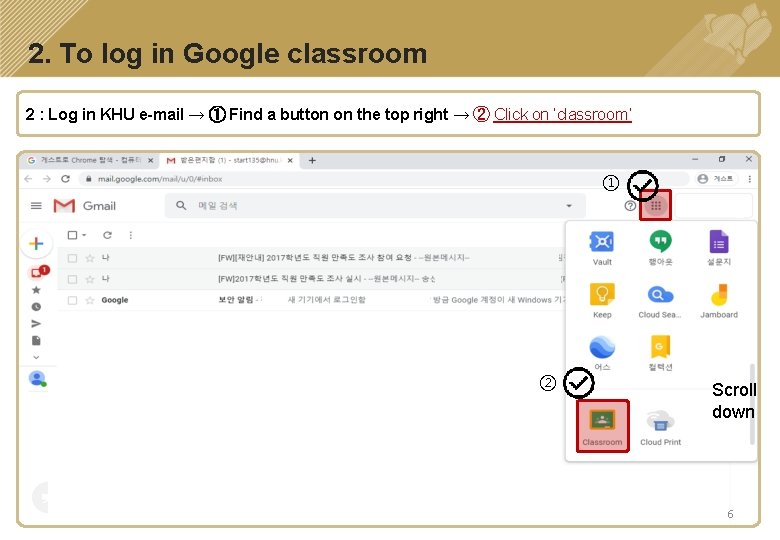780x540 pixels.
Task: Open the Cloud Search app
Action: (660, 301)
